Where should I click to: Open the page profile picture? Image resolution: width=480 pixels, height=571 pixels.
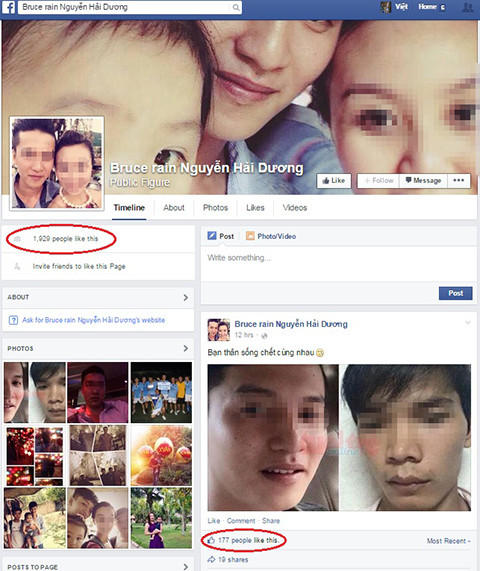[x=57, y=163]
